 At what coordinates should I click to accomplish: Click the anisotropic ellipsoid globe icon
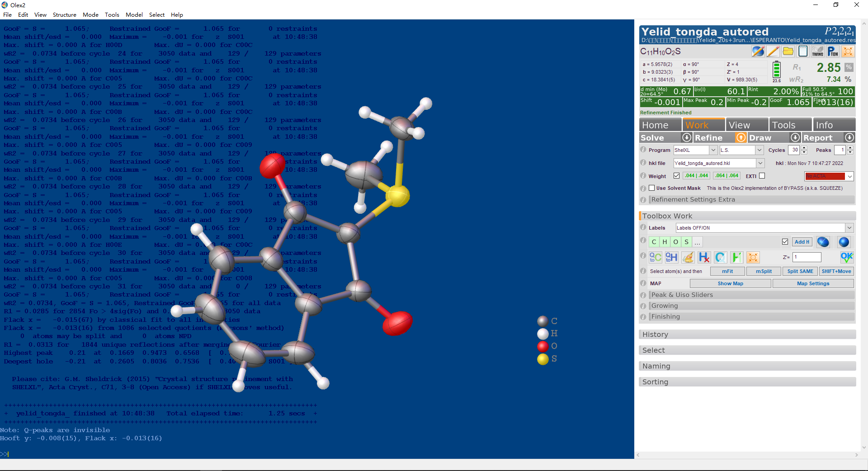[823, 242]
